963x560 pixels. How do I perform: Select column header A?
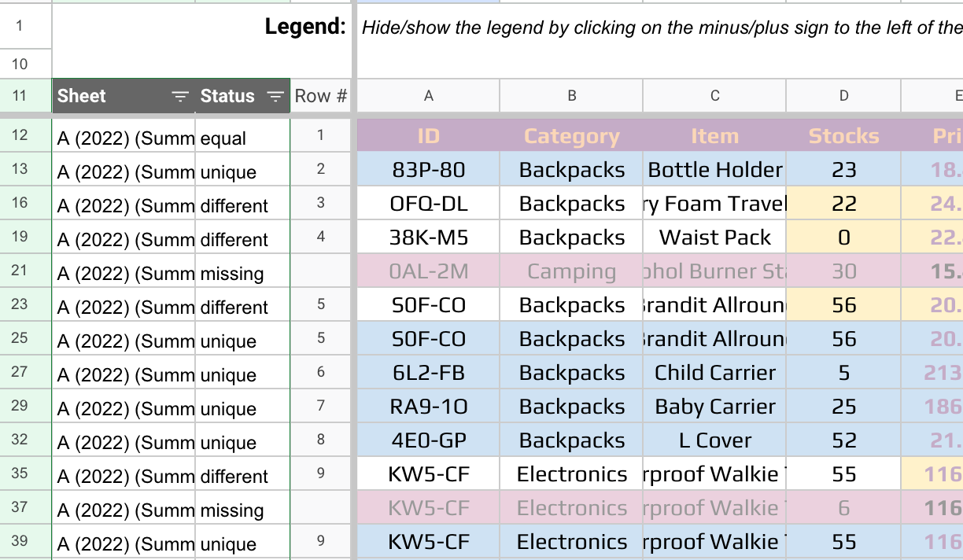point(428,95)
